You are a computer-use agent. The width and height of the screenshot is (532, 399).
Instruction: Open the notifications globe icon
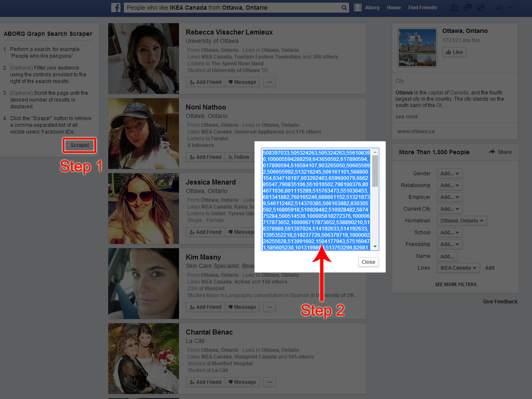coord(480,8)
